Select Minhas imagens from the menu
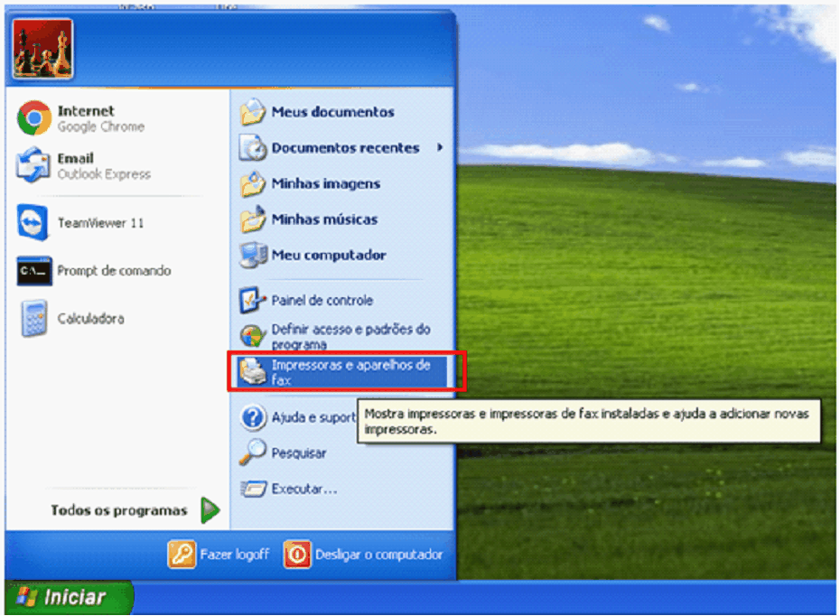 tap(325, 183)
